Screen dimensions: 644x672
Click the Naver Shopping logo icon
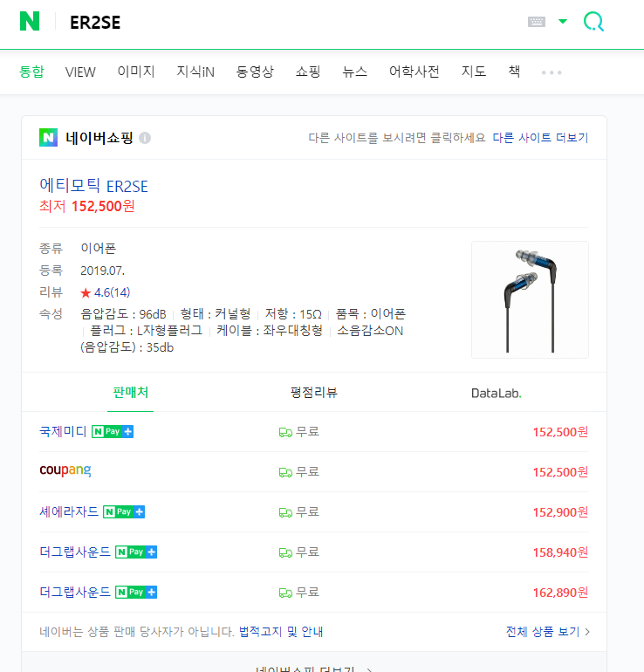point(48,138)
